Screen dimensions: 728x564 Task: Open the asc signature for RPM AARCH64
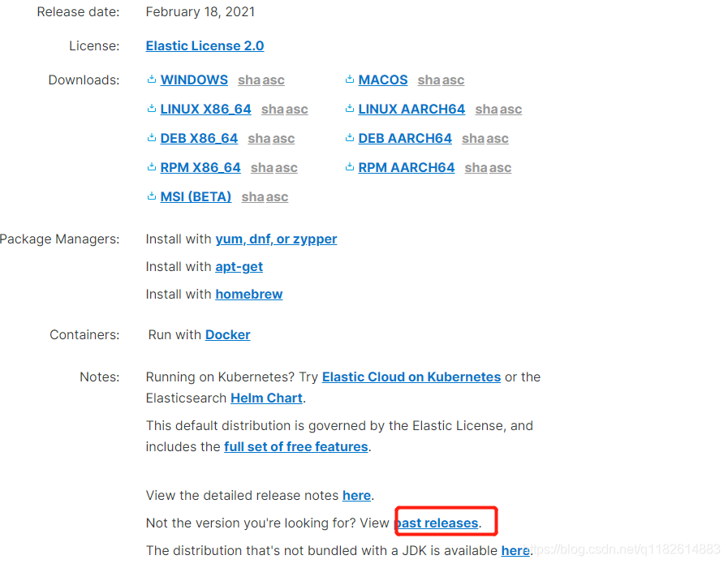click(500, 168)
